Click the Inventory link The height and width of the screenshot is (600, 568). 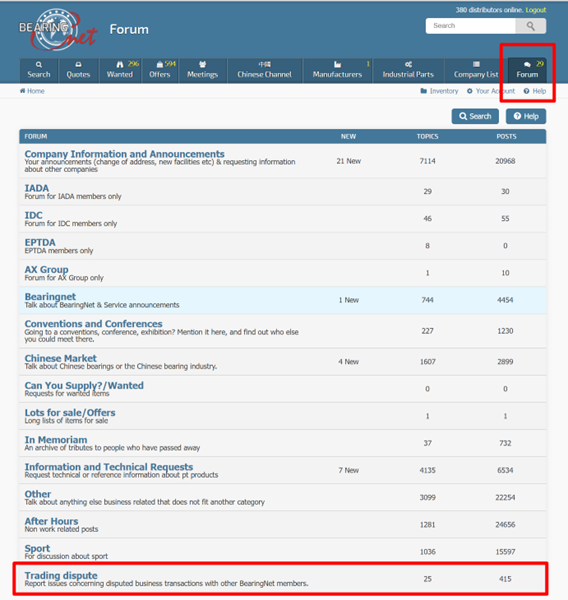coord(439,91)
